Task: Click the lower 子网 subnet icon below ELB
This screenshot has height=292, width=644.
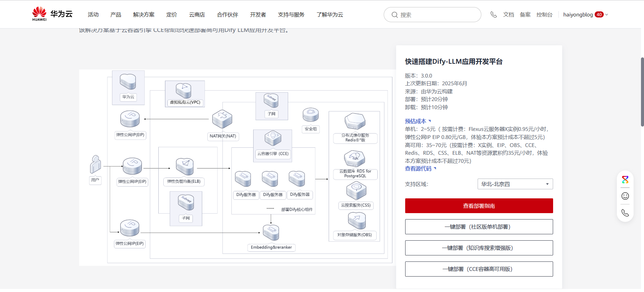Action: click(186, 202)
